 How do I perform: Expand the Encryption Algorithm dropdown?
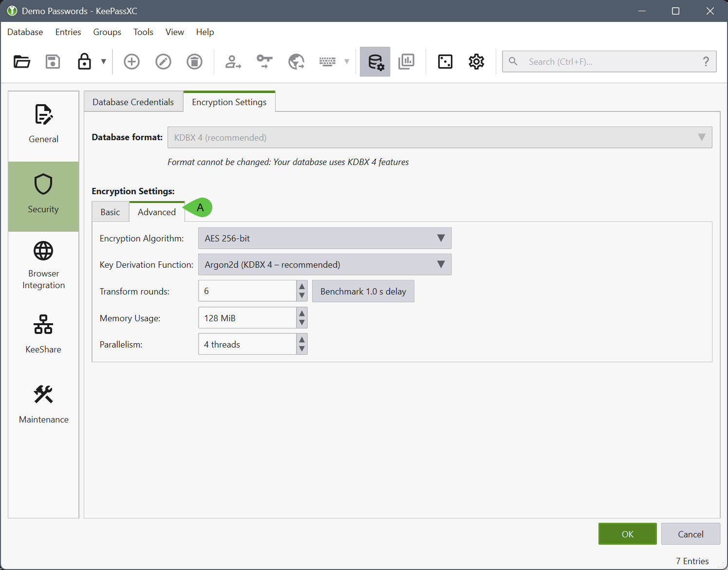coord(324,238)
